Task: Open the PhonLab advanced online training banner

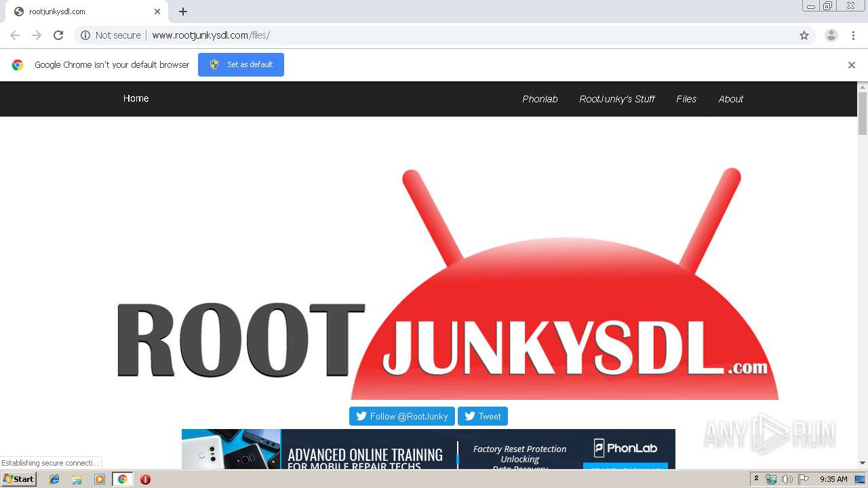Action: pos(429,449)
